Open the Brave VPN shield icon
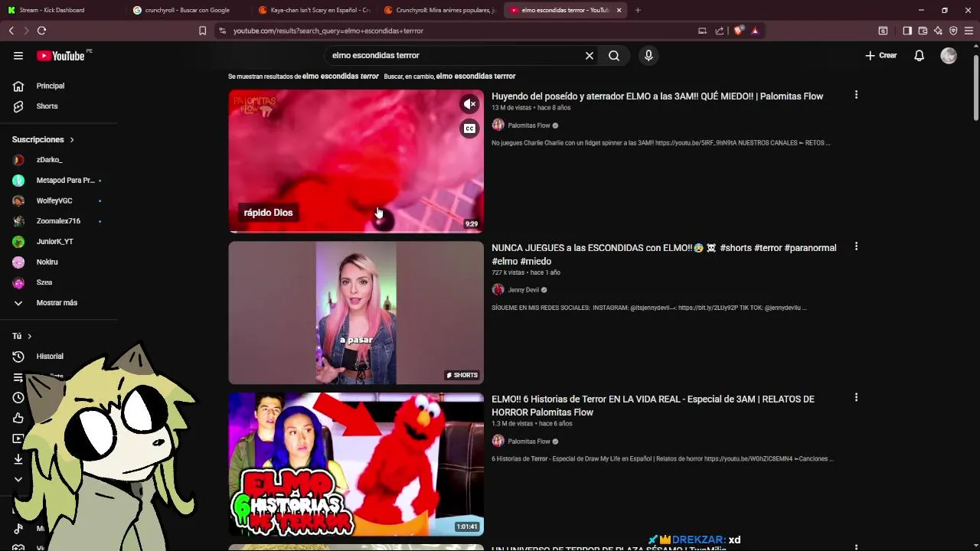Image resolution: width=980 pixels, height=551 pixels. click(x=953, y=31)
